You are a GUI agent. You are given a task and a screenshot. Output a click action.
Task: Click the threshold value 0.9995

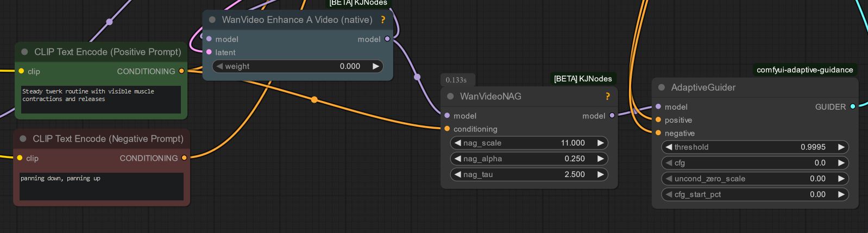(x=813, y=147)
